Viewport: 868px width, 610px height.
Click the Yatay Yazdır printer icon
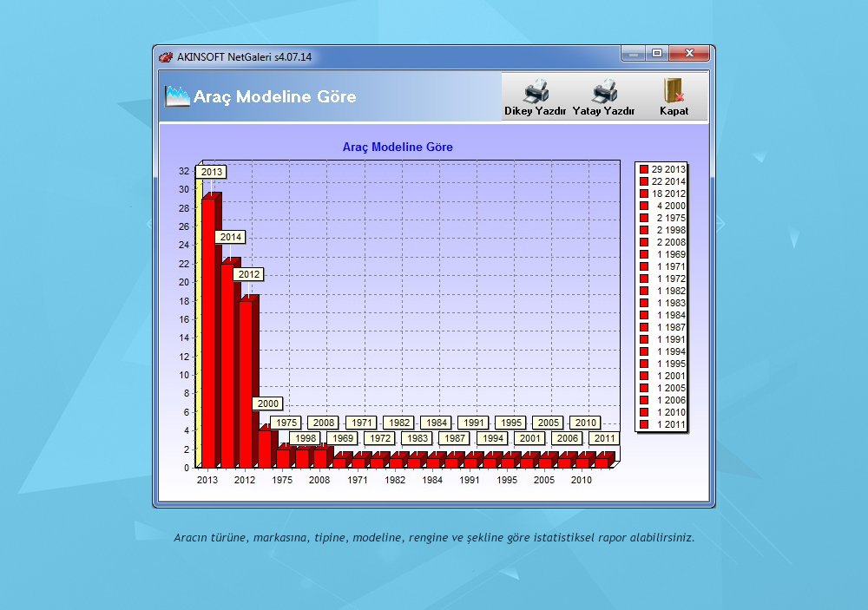click(604, 91)
